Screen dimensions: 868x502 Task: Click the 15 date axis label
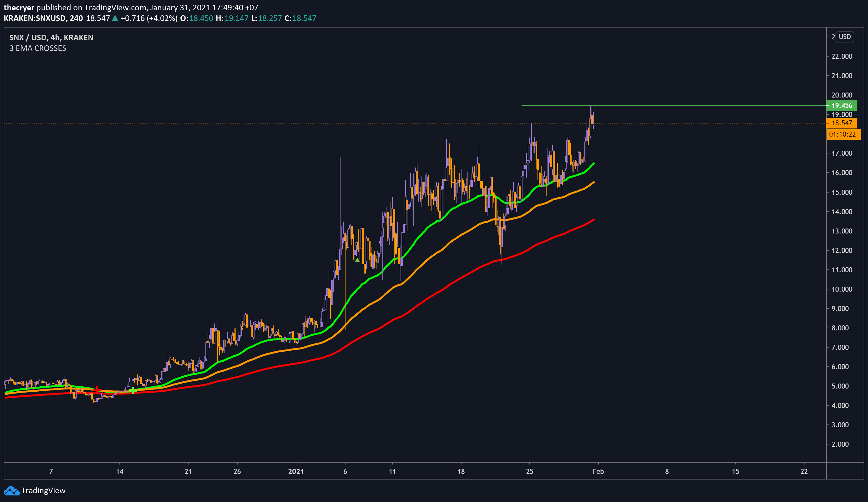click(x=735, y=471)
